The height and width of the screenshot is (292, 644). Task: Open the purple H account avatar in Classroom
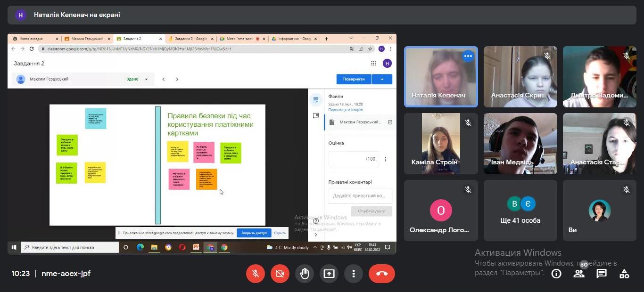tap(387, 64)
